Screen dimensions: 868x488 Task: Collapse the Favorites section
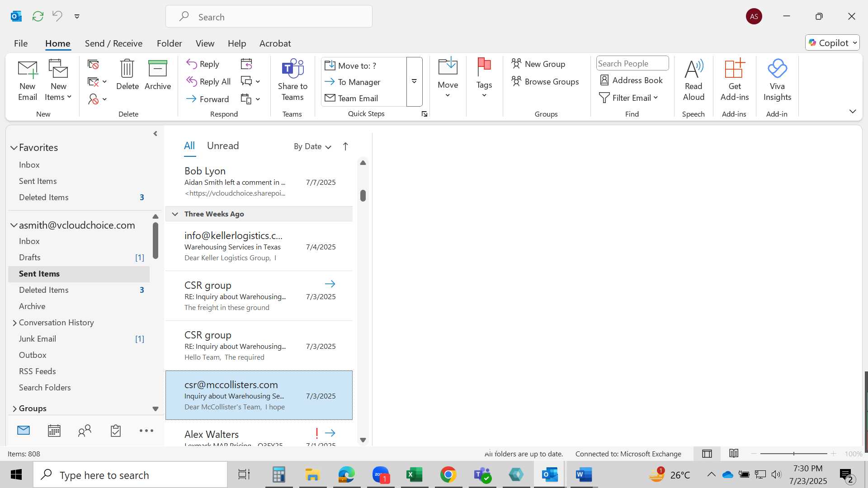pos(14,148)
